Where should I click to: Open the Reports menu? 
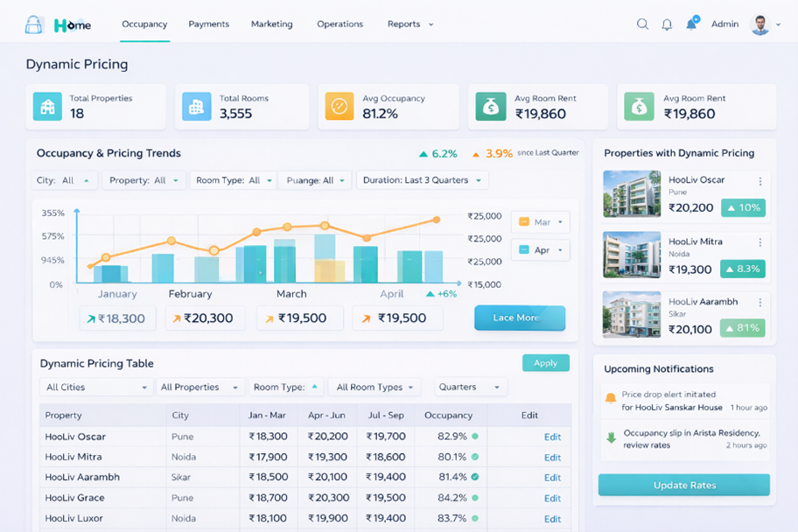[409, 24]
